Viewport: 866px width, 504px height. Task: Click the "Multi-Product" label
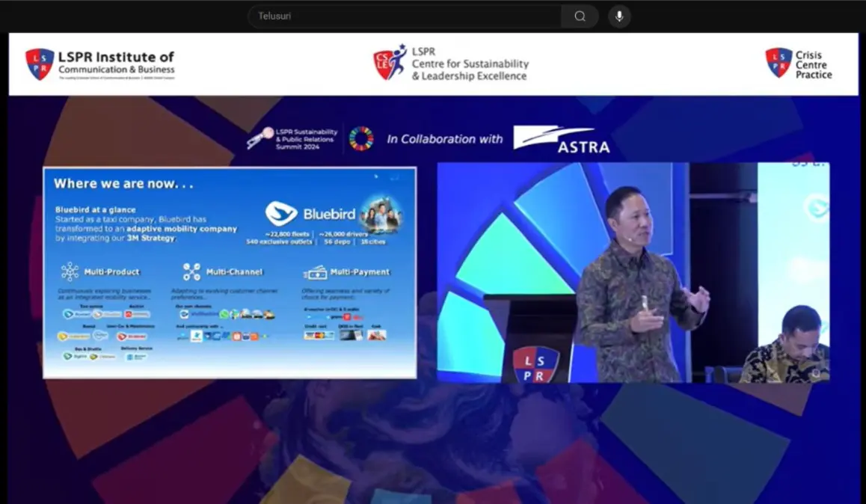112,271
